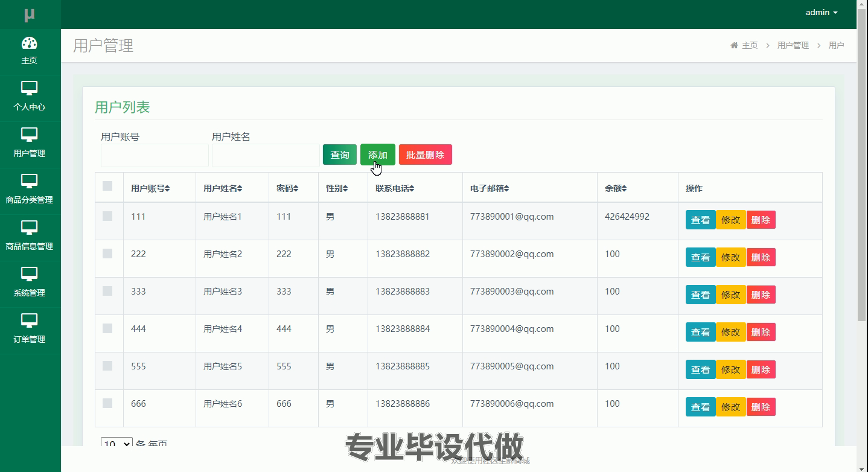This screenshot has width=868, height=472.
Task: Click the green 添加 button
Action: click(x=378, y=155)
